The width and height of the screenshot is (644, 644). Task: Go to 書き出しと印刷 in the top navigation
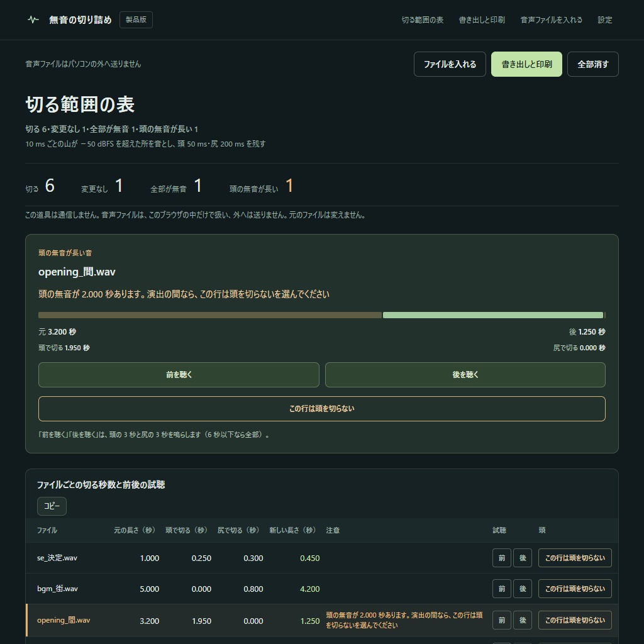[x=482, y=19]
